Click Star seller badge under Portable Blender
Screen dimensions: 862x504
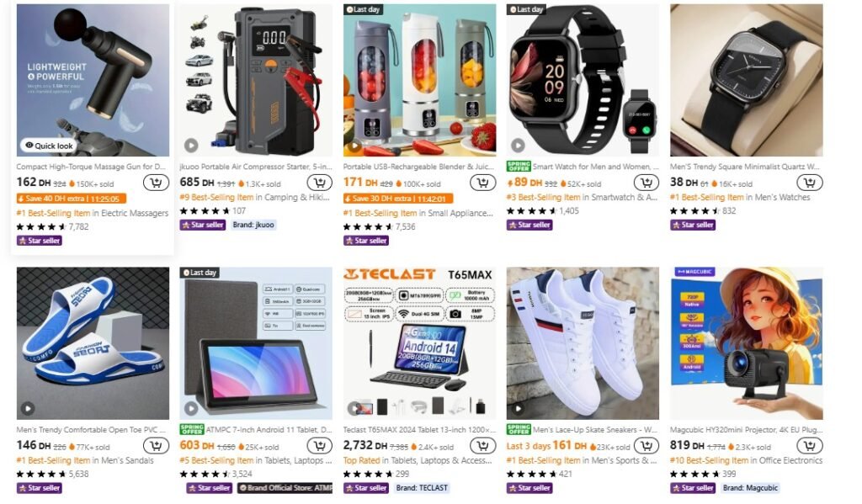coord(366,241)
